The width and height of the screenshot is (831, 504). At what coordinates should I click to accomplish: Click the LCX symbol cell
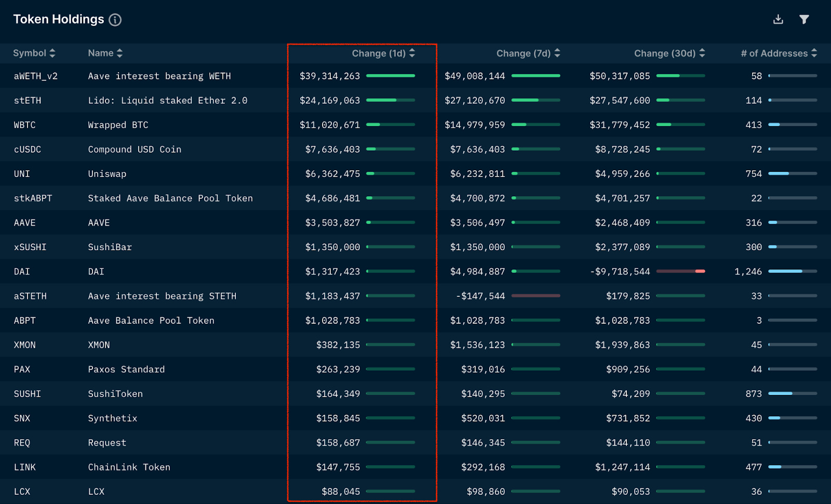coord(22,492)
